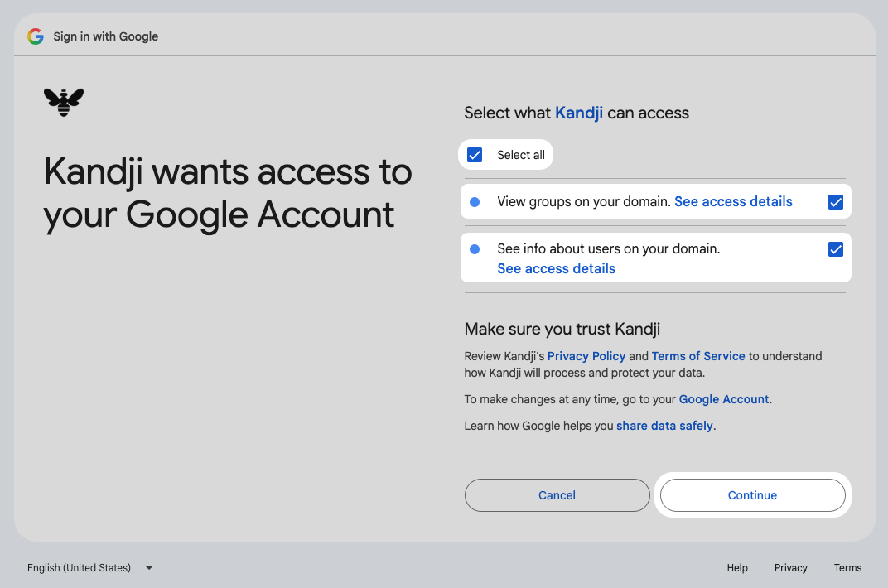Click the Make sure you trust Kandji heading
This screenshot has height=588, width=888.
(x=562, y=329)
